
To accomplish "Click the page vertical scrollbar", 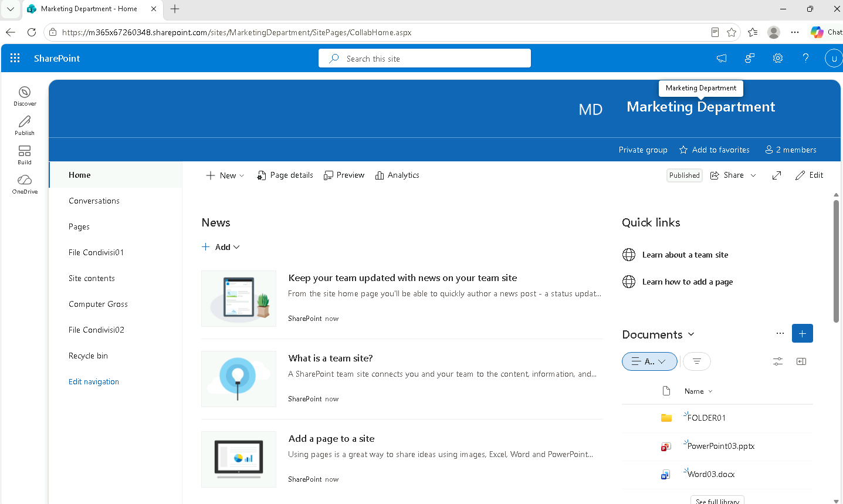I will (836, 261).
